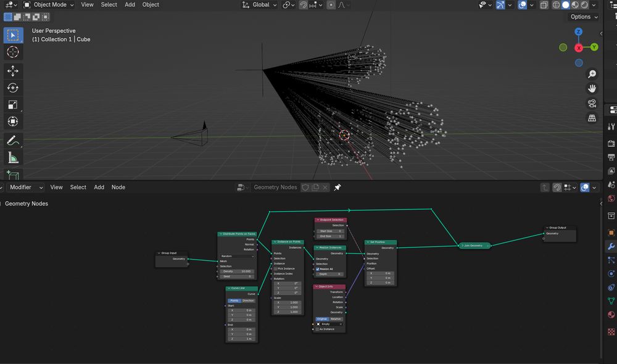Switch to wireframe viewport shading
The height and width of the screenshot is (364, 617).
pyautogui.click(x=556, y=5)
